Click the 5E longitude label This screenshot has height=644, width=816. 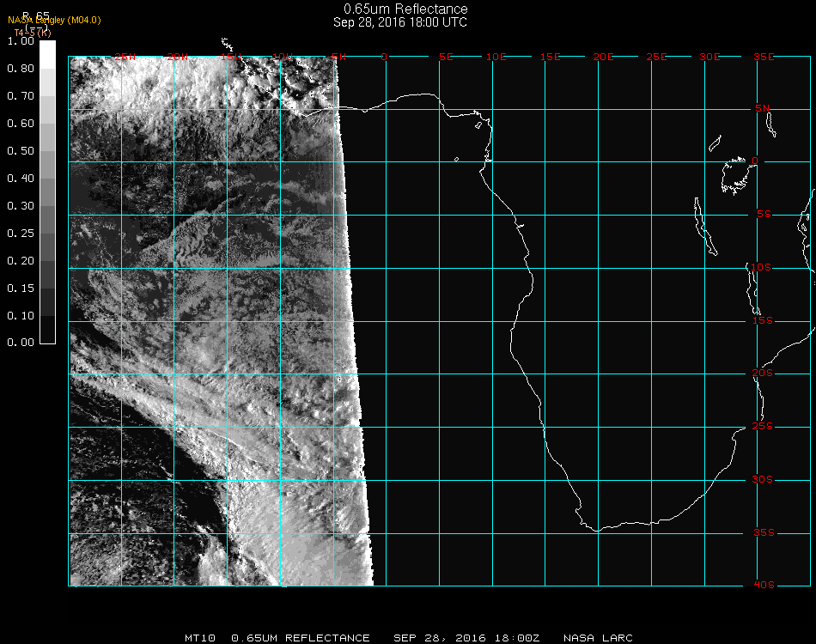(446, 58)
